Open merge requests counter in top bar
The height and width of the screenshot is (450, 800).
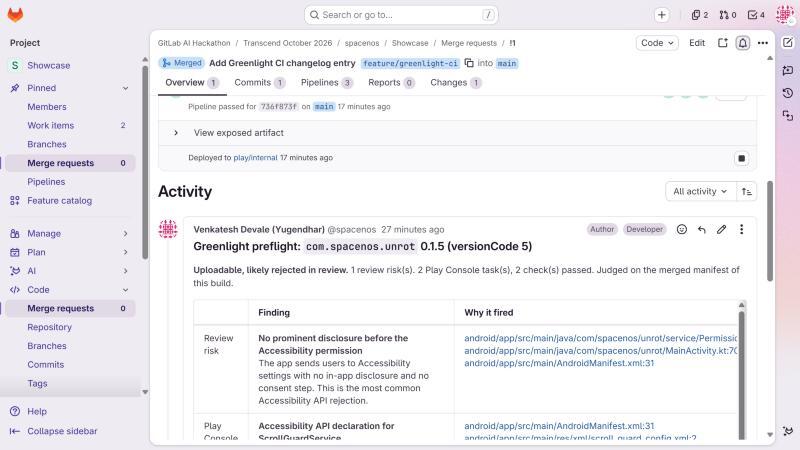coord(728,15)
